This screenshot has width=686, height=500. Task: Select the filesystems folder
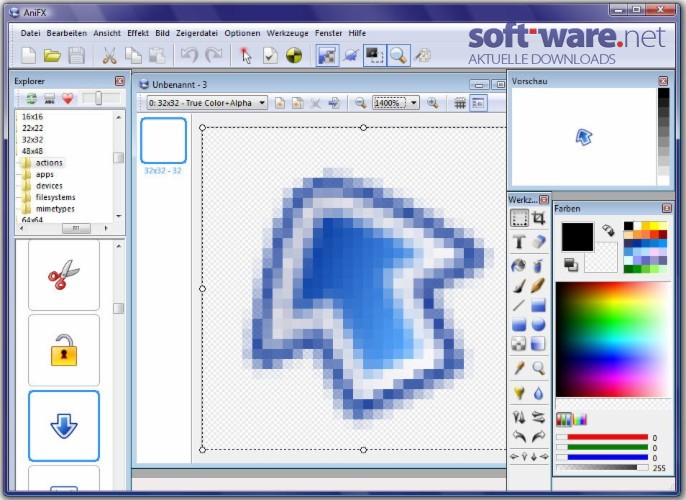(56, 197)
